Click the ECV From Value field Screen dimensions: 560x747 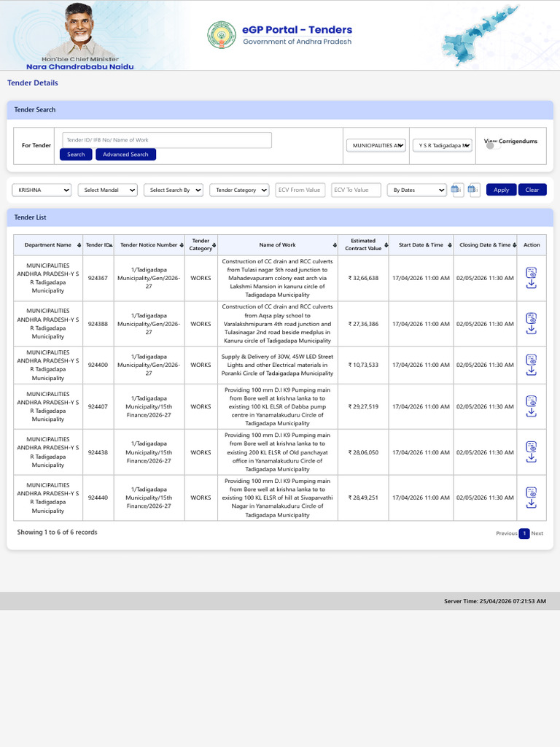(x=300, y=190)
